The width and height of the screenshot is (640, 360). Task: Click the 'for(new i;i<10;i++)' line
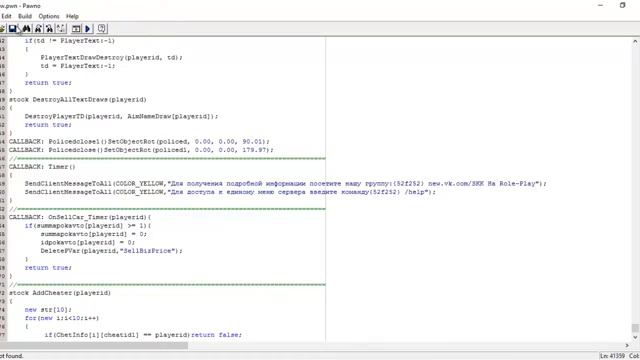click(x=62, y=318)
